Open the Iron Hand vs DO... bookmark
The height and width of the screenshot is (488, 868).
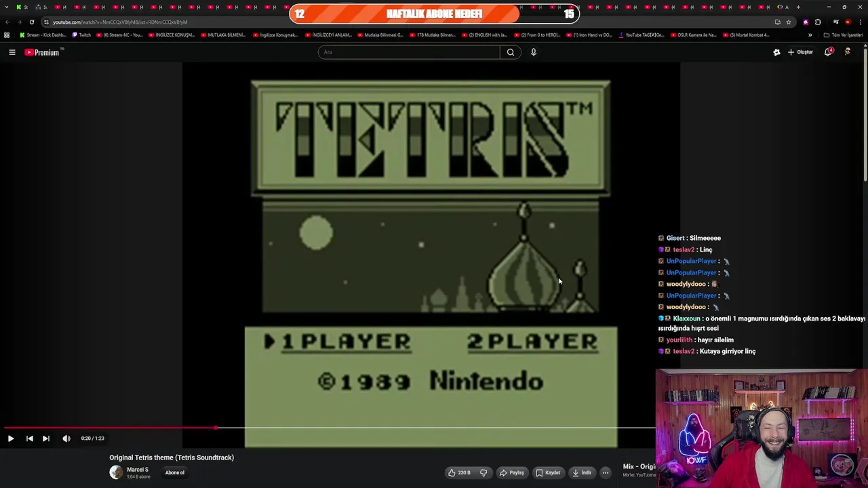pos(589,35)
